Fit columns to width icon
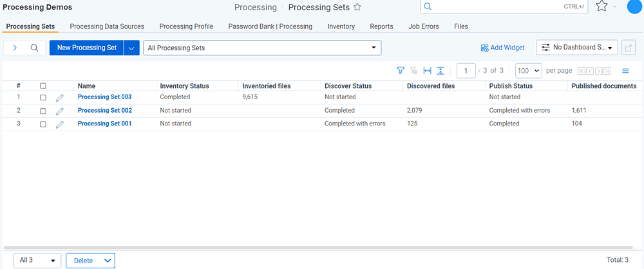This screenshot has width=644, height=269. coord(427,71)
